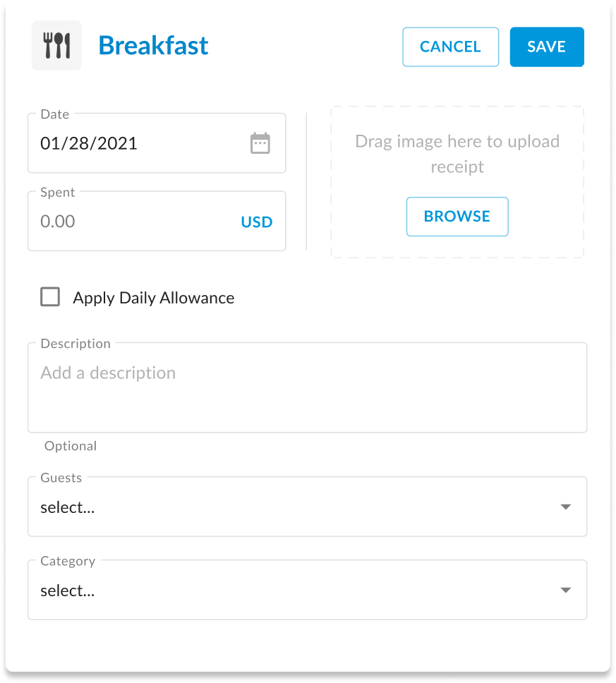Tick the Apply Daily Allowance checkbox

[50, 297]
